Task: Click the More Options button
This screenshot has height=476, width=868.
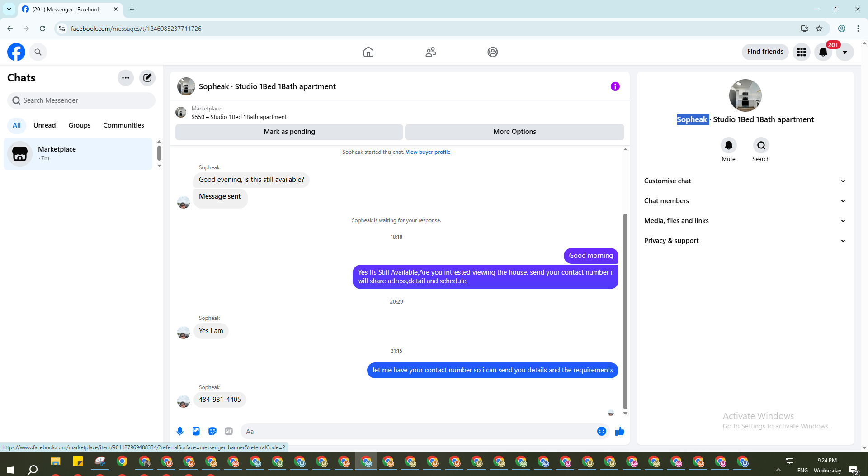Action: tap(514, 132)
